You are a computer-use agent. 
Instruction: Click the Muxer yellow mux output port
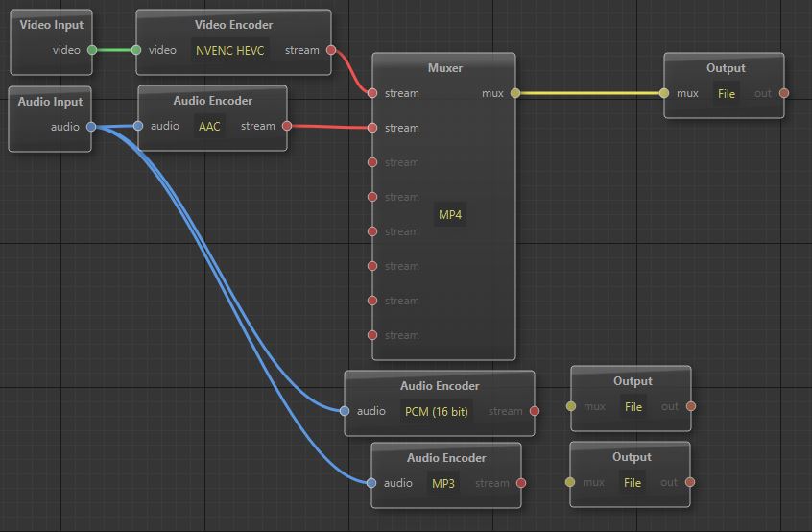[x=515, y=93]
